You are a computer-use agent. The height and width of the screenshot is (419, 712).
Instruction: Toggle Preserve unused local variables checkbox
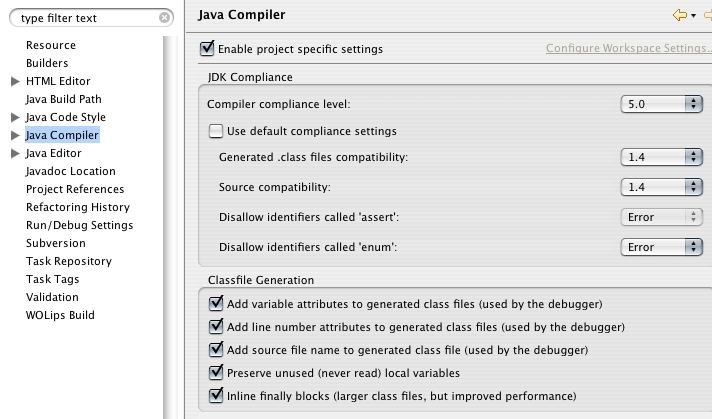(x=216, y=372)
